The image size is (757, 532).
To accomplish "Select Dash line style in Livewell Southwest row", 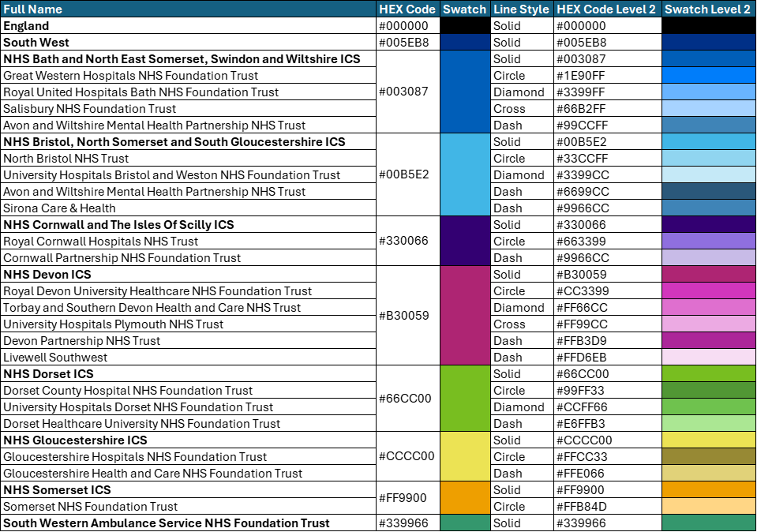I will tap(522, 358).
